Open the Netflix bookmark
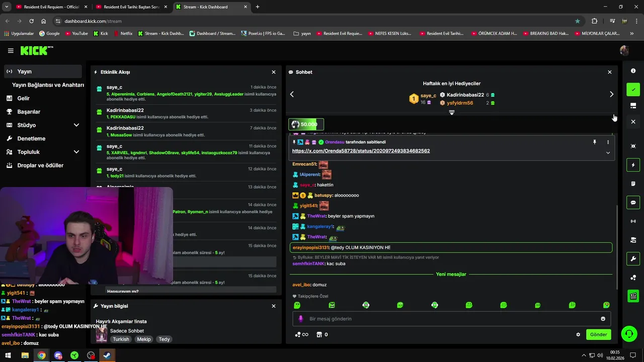The height and width of the screenshot is (362, 644). [x=123, y=34]
